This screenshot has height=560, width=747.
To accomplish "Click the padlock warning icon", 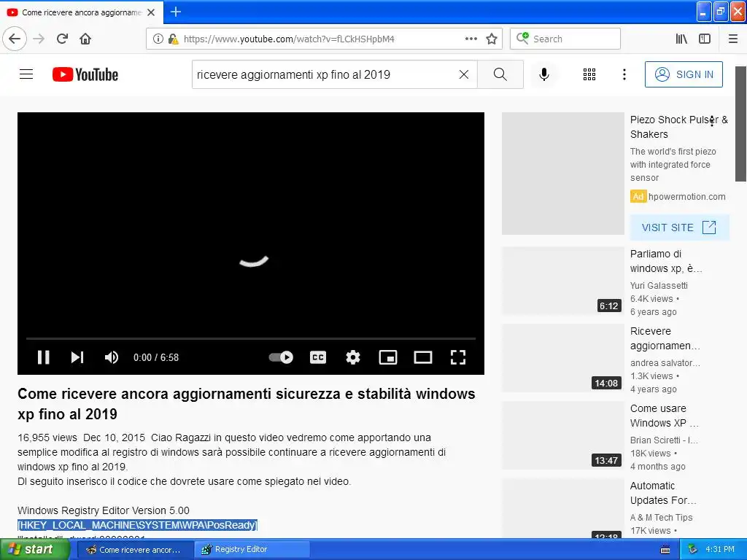I will (174, 39).
